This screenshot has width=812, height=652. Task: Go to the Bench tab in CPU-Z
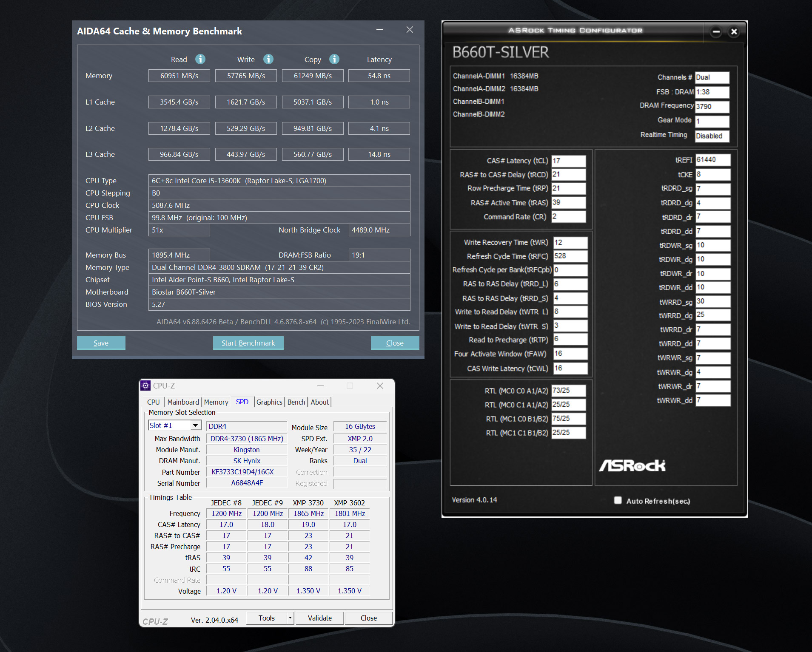pos(296,402)
